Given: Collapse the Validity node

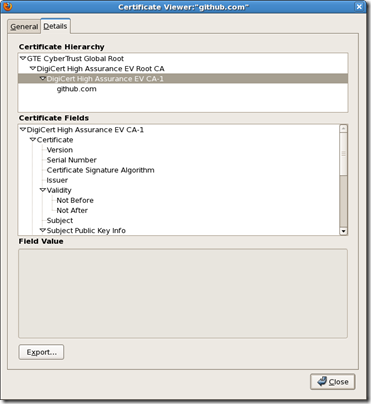Looking at the screenshot, I should (x=43, y=190).
